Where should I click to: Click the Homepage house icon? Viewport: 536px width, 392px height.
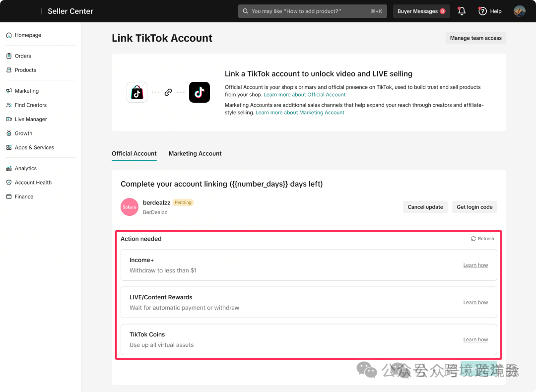(9, 35)
